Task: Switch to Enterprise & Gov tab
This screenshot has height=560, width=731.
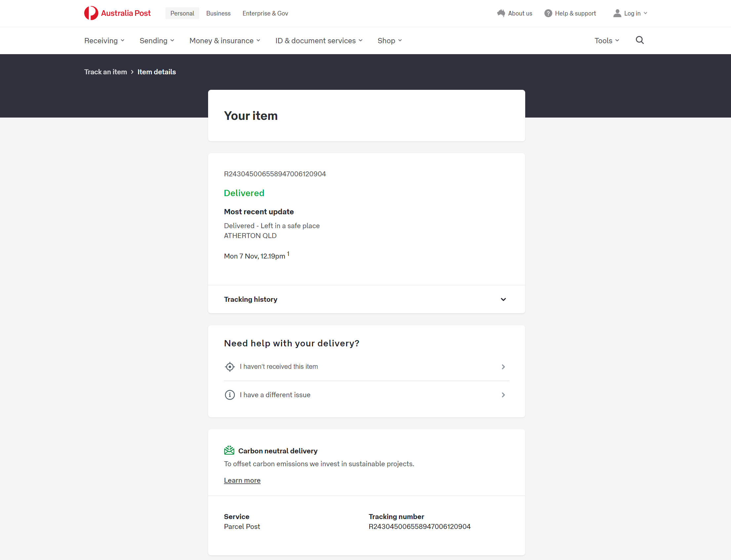Action: (265, 13)
